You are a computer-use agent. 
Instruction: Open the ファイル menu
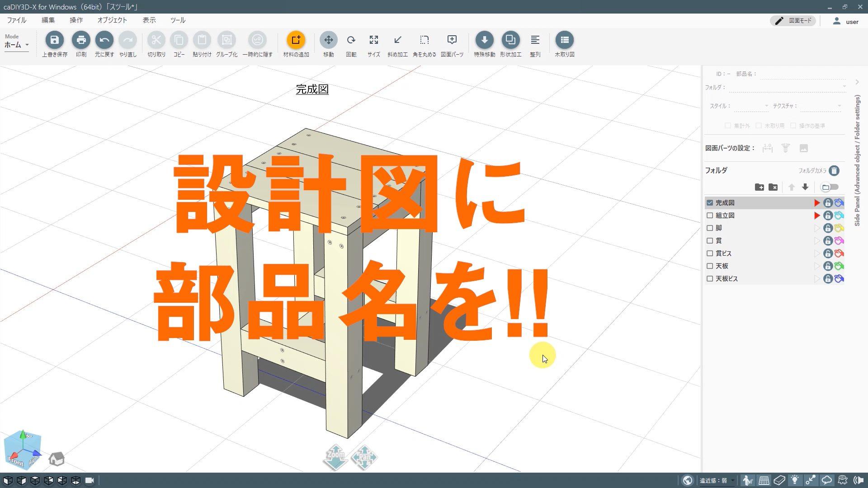click(17, 20)
